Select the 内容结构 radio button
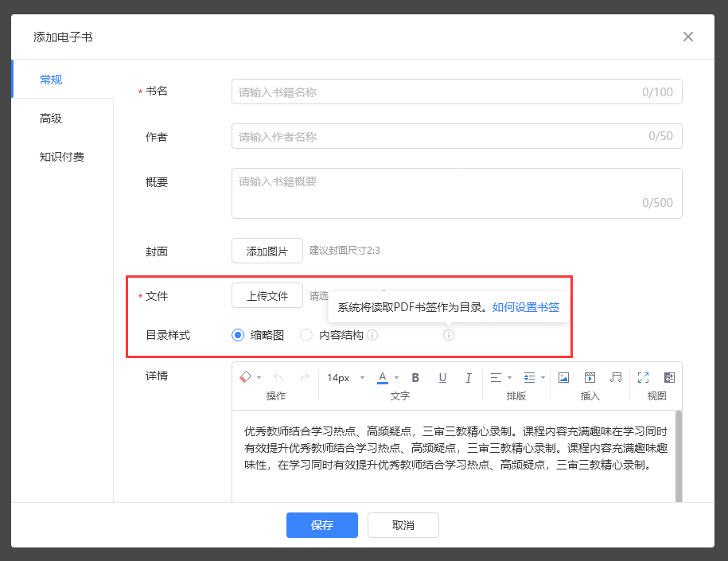Viewport: 728px width, 561px height. pyautogui.click(x=306, y=335)
